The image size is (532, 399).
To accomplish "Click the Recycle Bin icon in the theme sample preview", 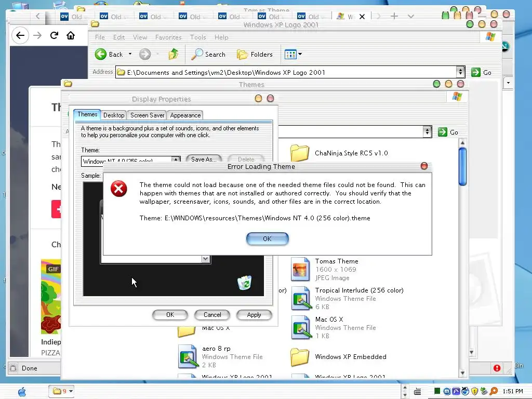I will tap(244, 283).
